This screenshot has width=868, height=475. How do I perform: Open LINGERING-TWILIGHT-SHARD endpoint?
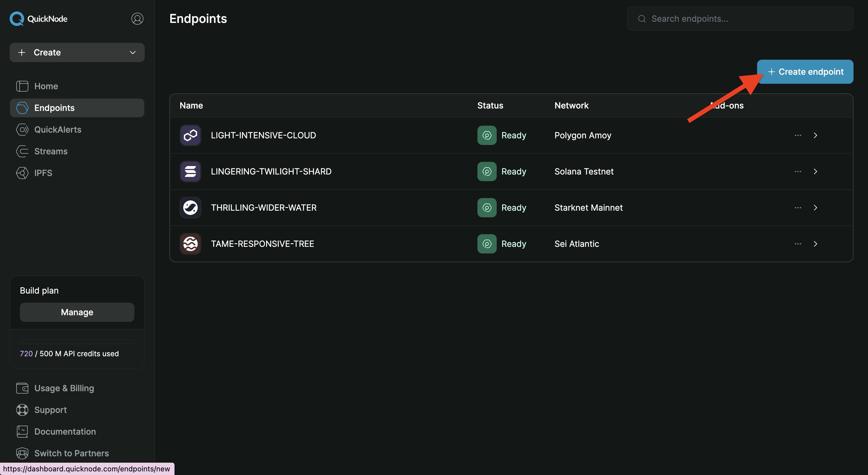click(271, 171)
